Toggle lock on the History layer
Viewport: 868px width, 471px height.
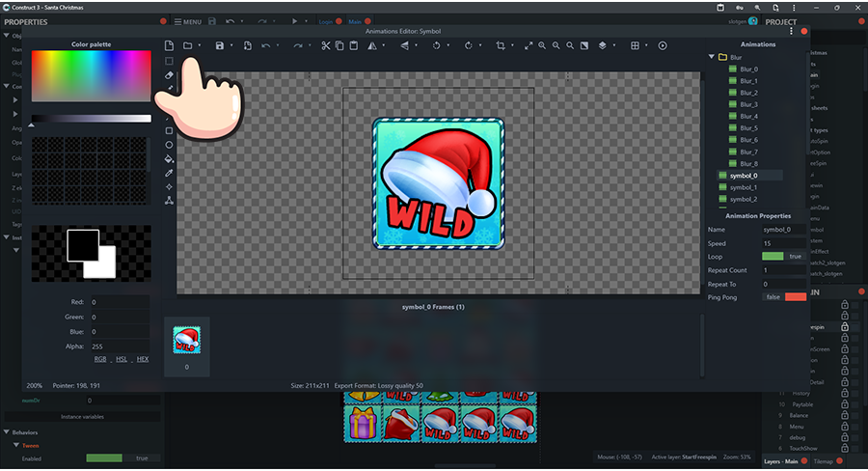point(845,393)
